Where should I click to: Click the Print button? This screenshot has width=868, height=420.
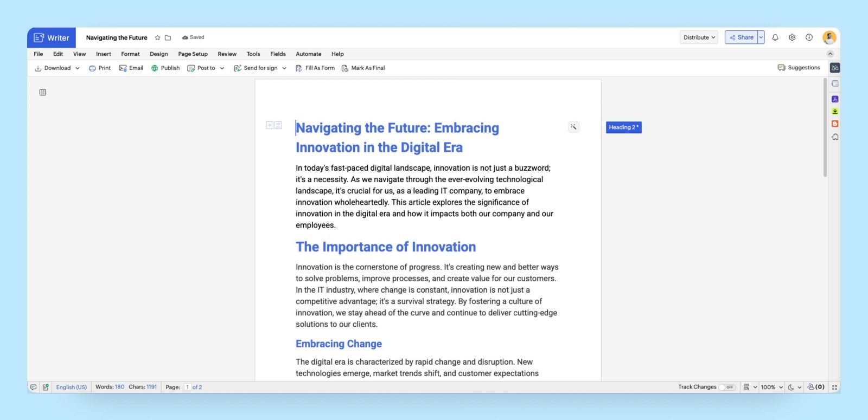tap(100, 68)
